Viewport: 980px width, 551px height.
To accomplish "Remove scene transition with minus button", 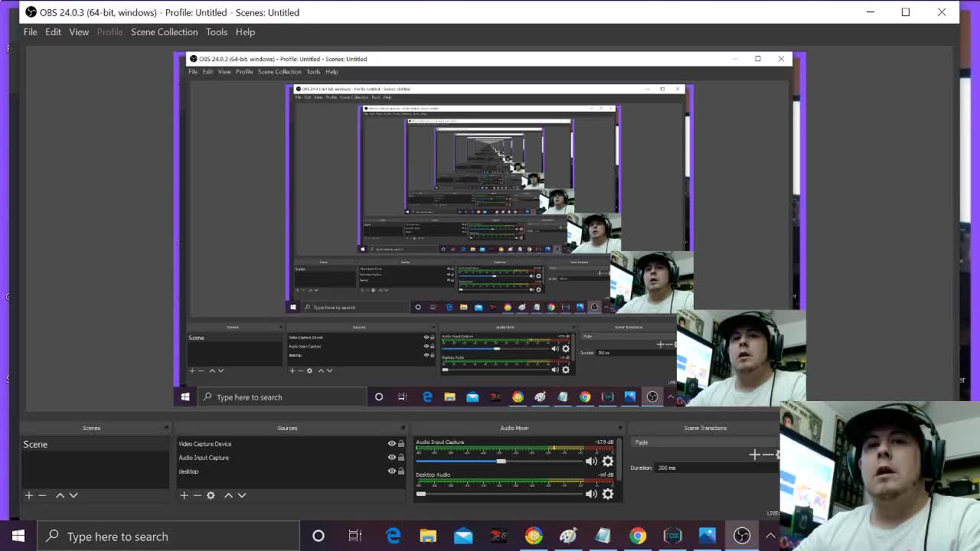I will coord(768,455).
